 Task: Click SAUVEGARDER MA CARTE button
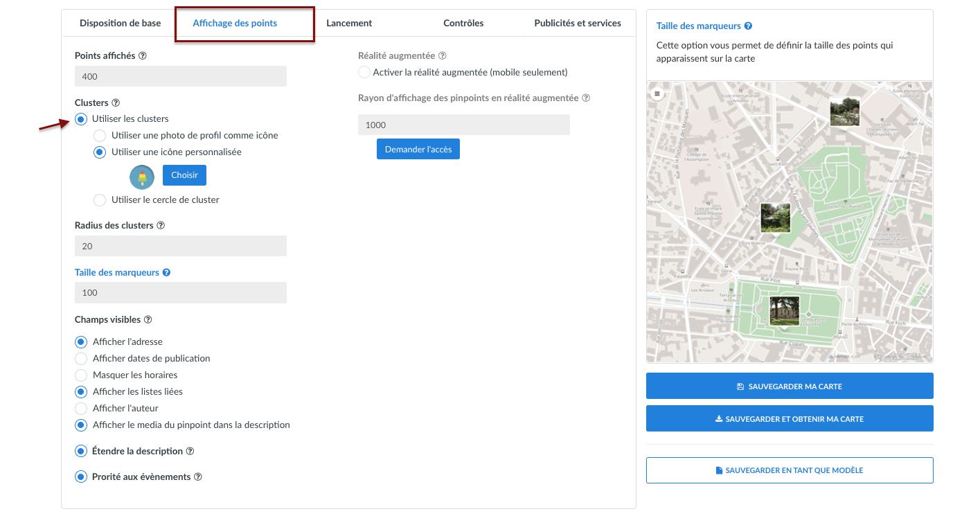tap(790, 386)
